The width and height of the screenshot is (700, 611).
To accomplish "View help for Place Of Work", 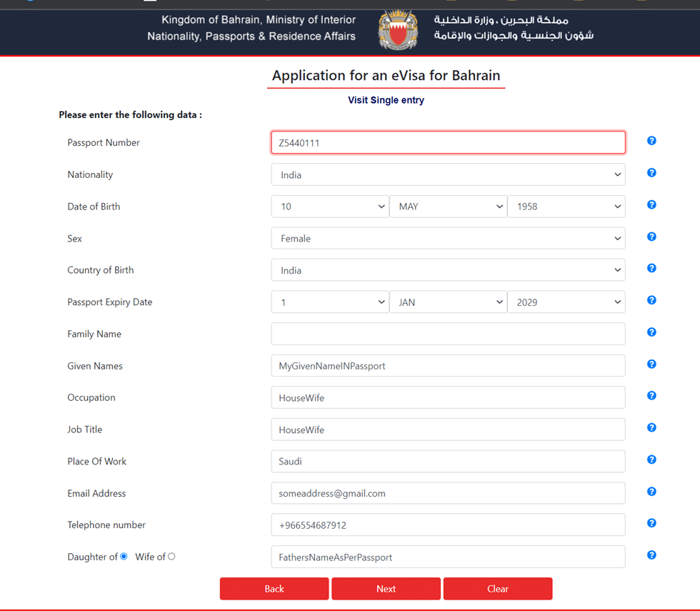I will (x=651, y=460).
